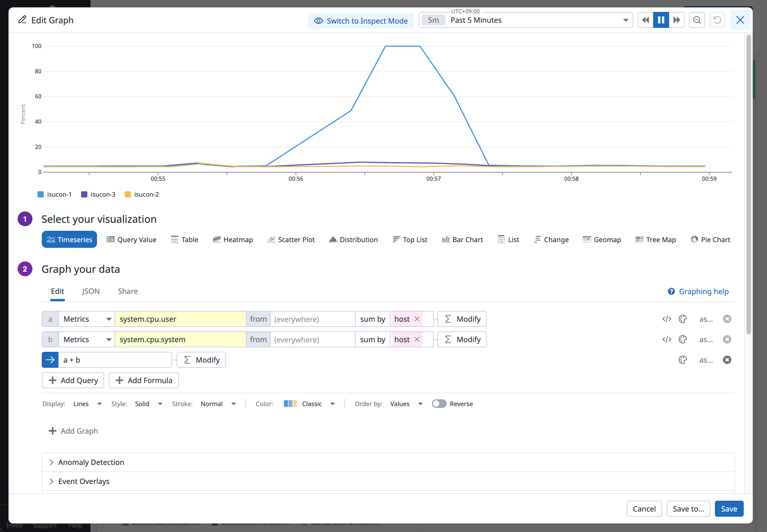Click the Add Formula button
767x532 pixels.
143,380
